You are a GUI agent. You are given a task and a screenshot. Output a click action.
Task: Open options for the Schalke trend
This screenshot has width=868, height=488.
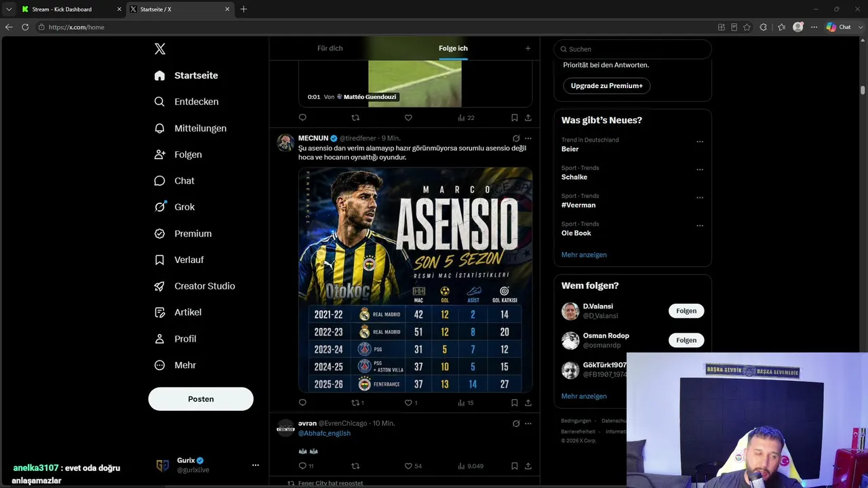(700, 169)
